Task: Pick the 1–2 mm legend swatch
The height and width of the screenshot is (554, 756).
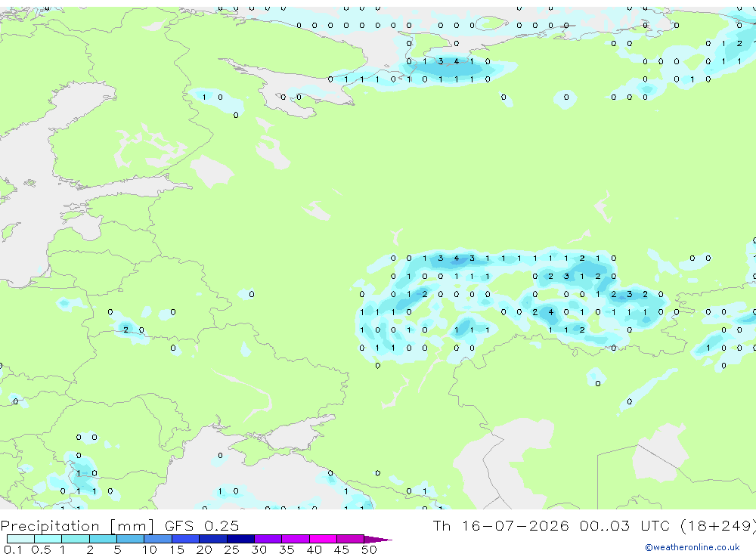Action: click(x=76, y=539)
